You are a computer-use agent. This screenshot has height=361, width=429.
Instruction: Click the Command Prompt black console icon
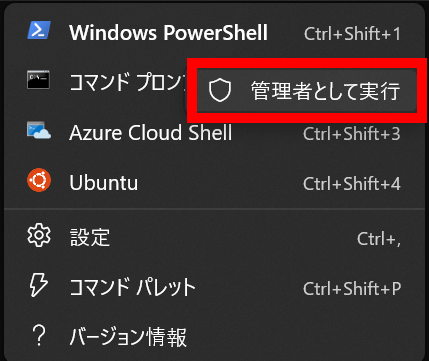[x=39, y=80]
